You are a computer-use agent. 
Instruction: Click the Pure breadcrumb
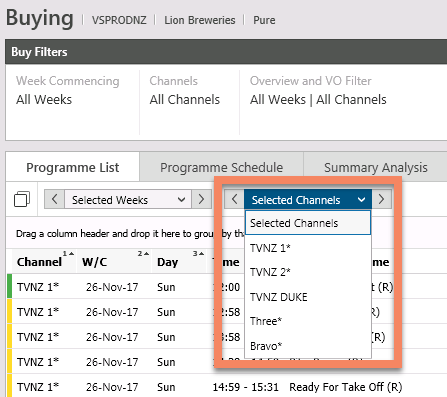point(264,20)
